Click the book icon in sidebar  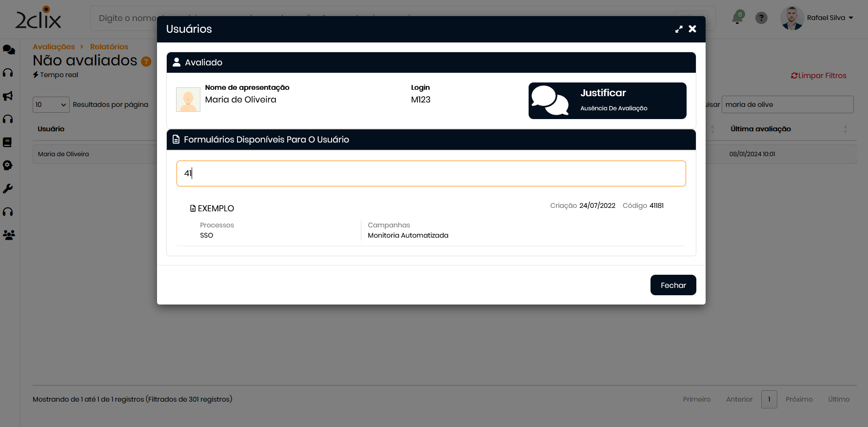(x=8, y=142)
